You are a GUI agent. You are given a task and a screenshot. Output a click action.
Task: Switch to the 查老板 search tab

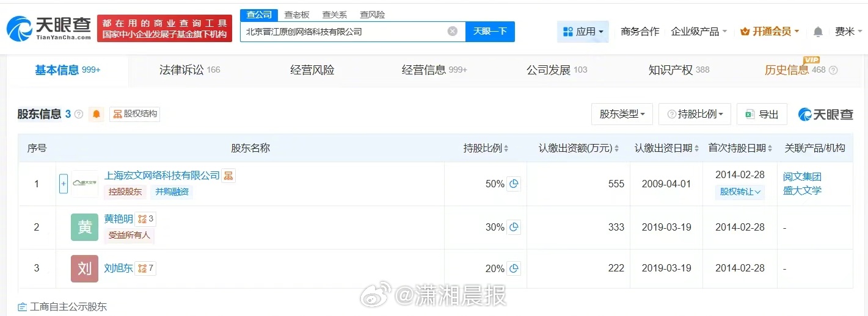[297, 15]
